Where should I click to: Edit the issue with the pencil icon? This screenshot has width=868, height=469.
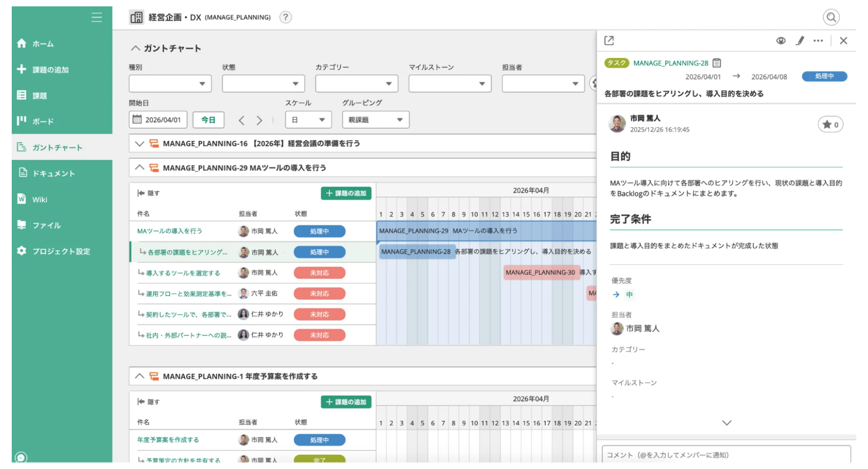799,40
